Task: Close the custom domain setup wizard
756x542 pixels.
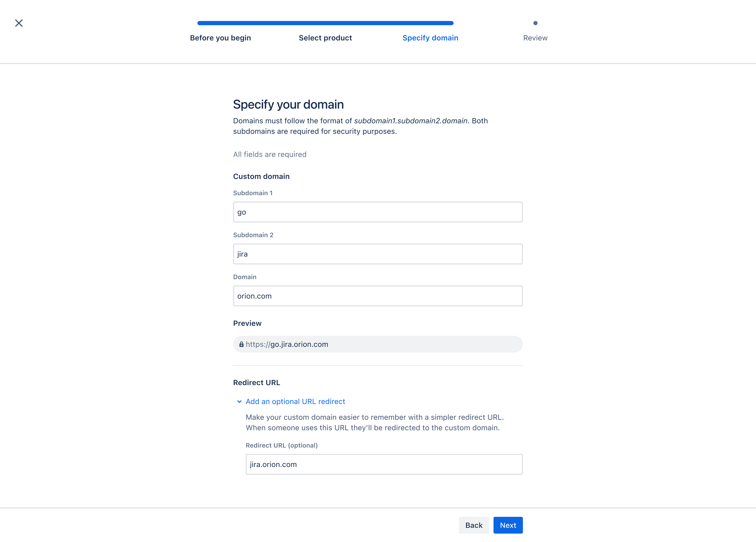Action: pos(19,23)
